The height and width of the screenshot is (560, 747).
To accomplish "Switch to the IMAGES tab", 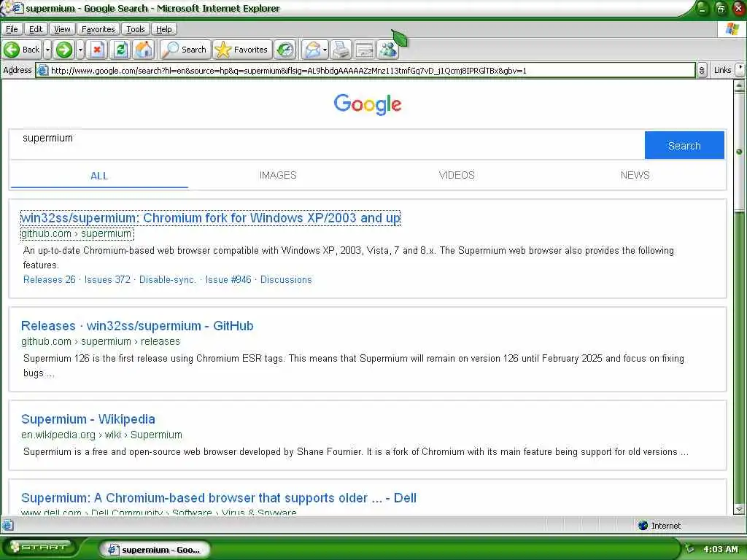I will point(278,175).
